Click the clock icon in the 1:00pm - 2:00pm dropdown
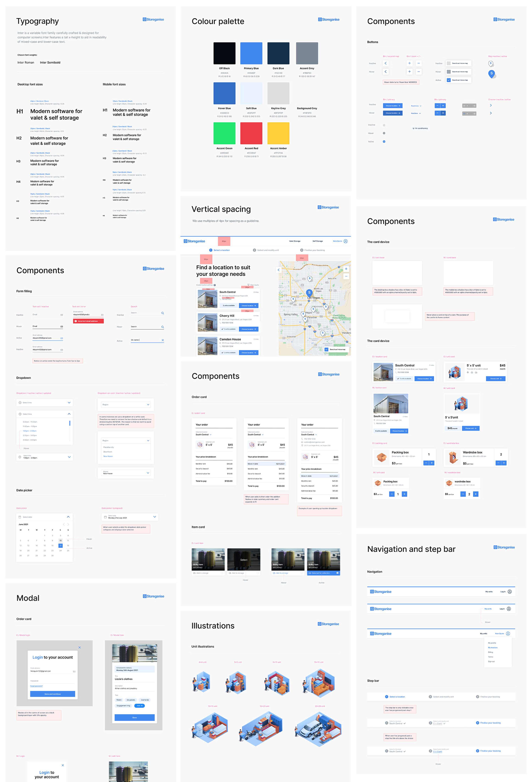This screenshot has height=782, width=532. point(20,457)
